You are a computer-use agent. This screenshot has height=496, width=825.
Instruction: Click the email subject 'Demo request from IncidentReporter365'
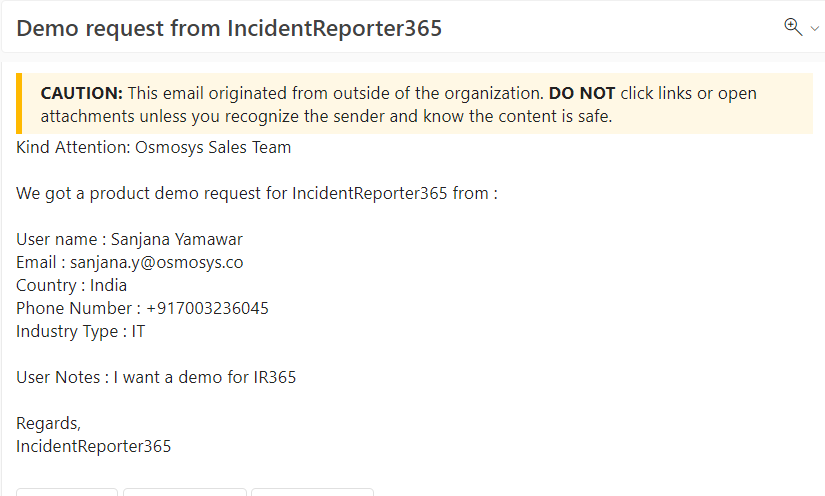pyautogui.click(x=229, y=28)
